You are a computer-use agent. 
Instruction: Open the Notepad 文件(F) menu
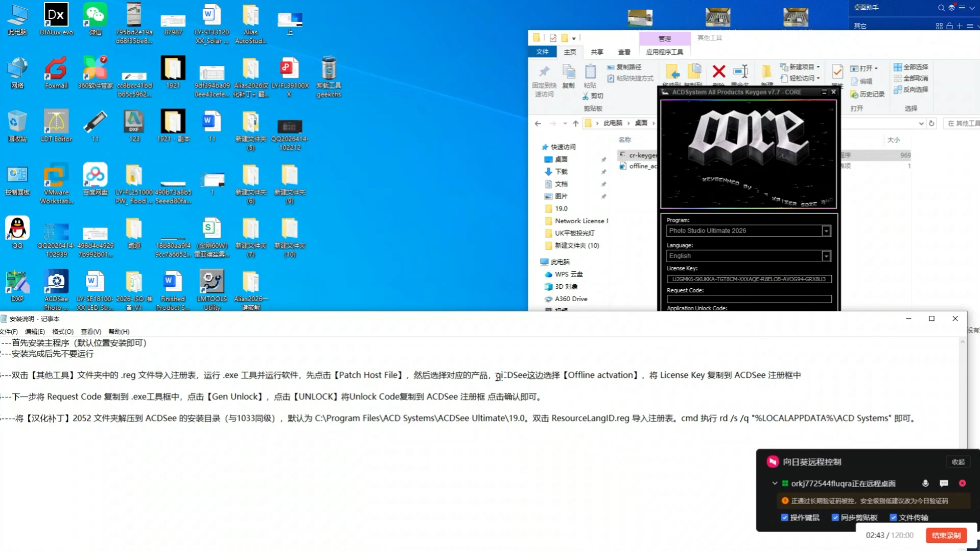tap(9, 332)
